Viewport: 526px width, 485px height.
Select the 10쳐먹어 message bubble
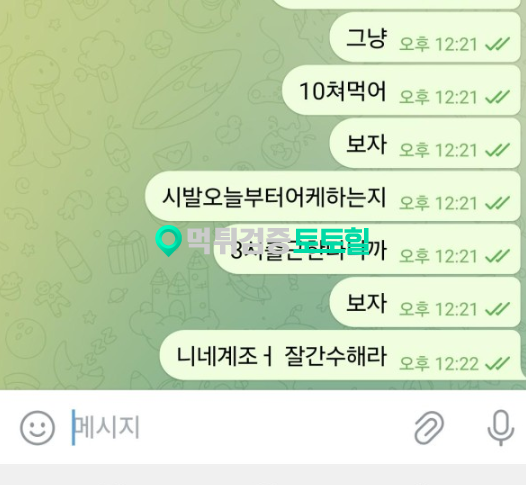(x=401, y=91)
